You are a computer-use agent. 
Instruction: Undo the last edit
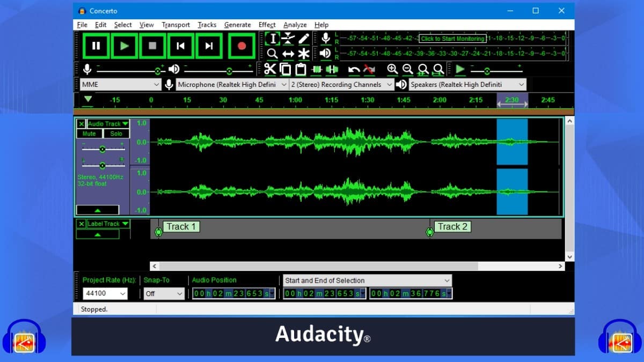click(x=354, y=70)
